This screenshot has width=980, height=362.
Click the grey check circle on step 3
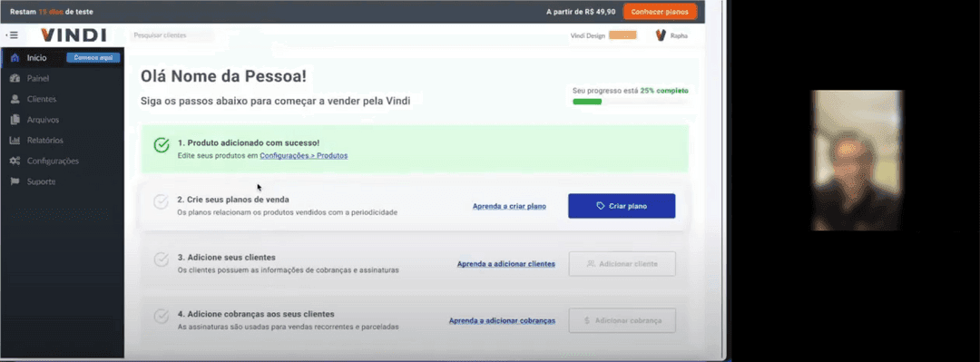pyautogui.click(x=162, y=259)
